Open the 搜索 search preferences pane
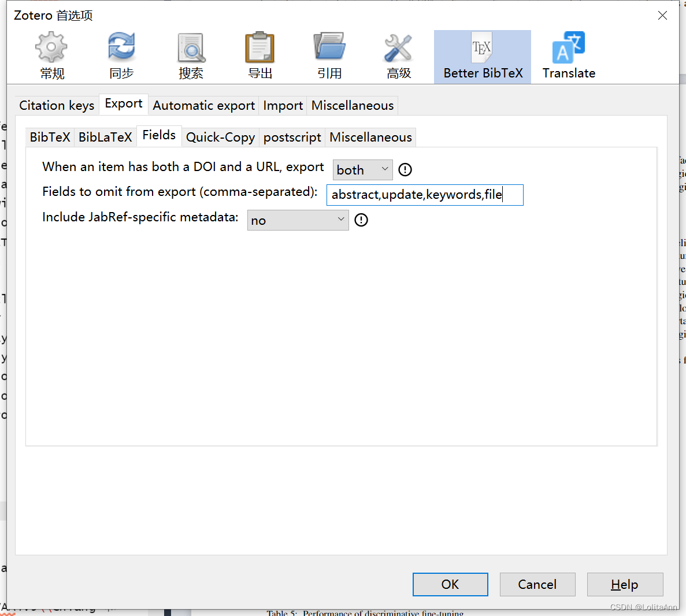Screen dimensions: 686x616 (x=191, y=56)
